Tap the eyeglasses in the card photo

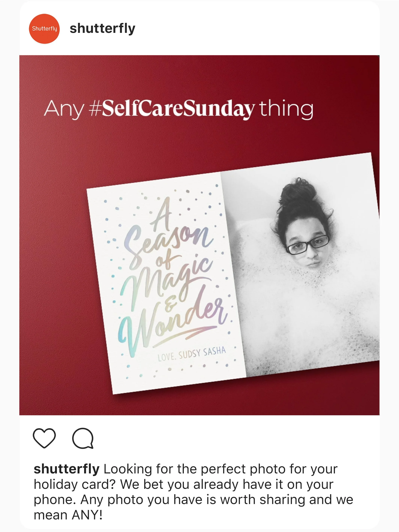(308, 245)
